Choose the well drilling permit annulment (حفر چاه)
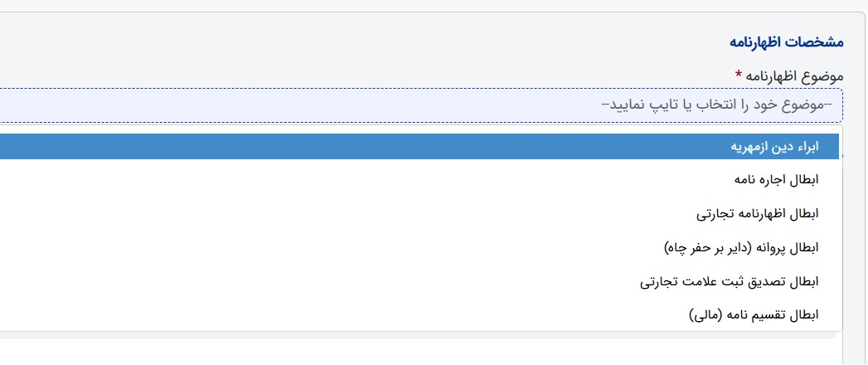This screenshot has width=868, height=365. click(740, 247)
